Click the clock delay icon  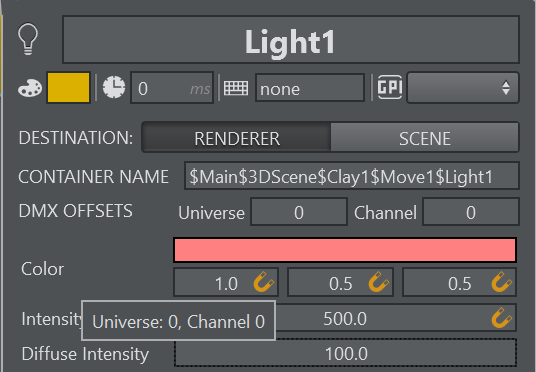(x=114, y=88)
